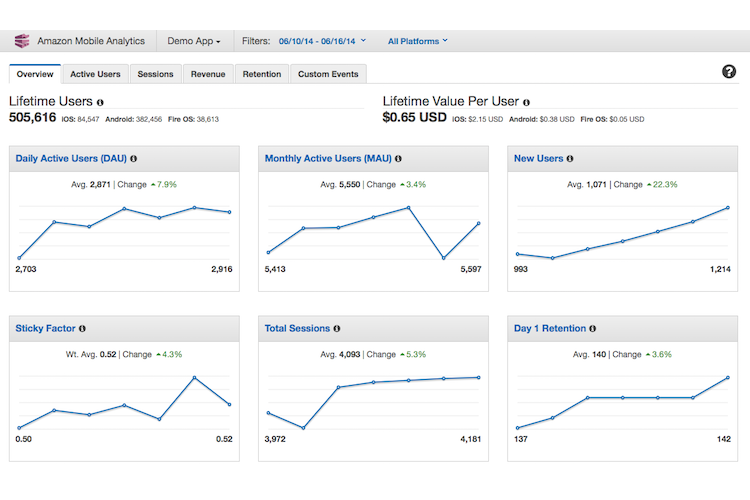
Task: Show info for Daily Active Users (DAU)
Action: [x=134, y=158]
